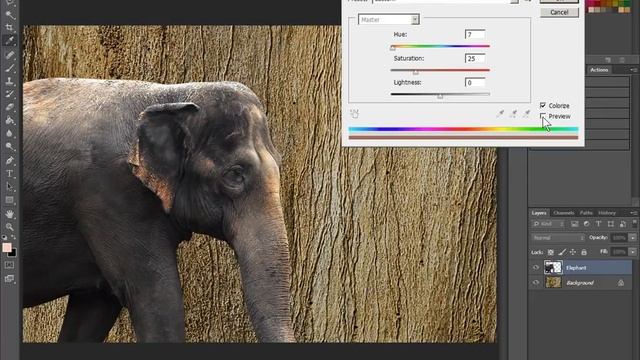Filter layers by adjustment layers icon

pyautogui.click(x=587, y=224)
